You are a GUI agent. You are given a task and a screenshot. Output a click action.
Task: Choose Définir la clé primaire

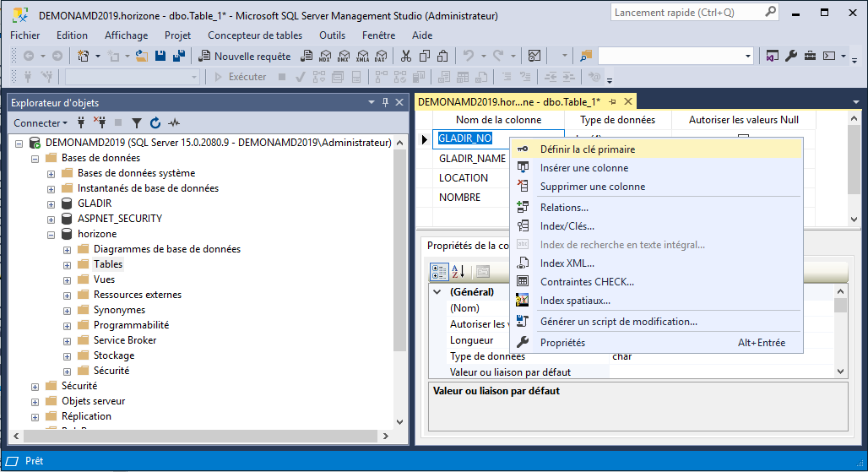pos(587,149)
